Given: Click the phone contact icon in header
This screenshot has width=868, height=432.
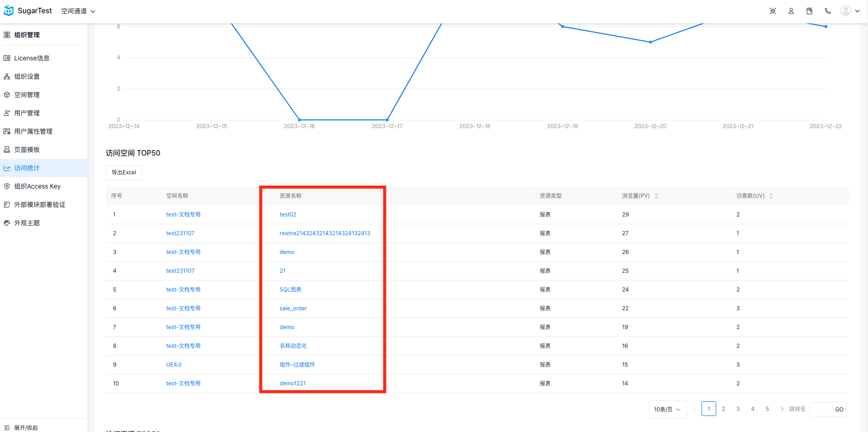Looking at the screenshot, I should click(828, 11).
